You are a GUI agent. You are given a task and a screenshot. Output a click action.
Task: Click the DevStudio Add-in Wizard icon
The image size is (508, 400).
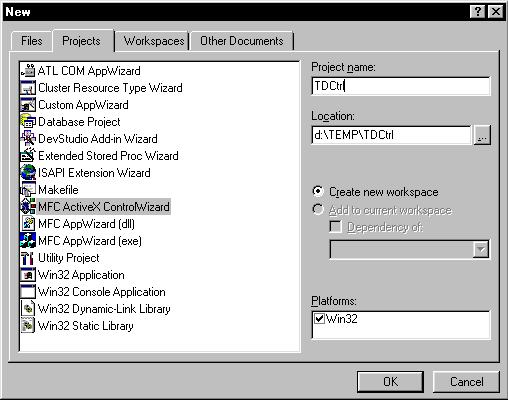click(x=28, y=138)
